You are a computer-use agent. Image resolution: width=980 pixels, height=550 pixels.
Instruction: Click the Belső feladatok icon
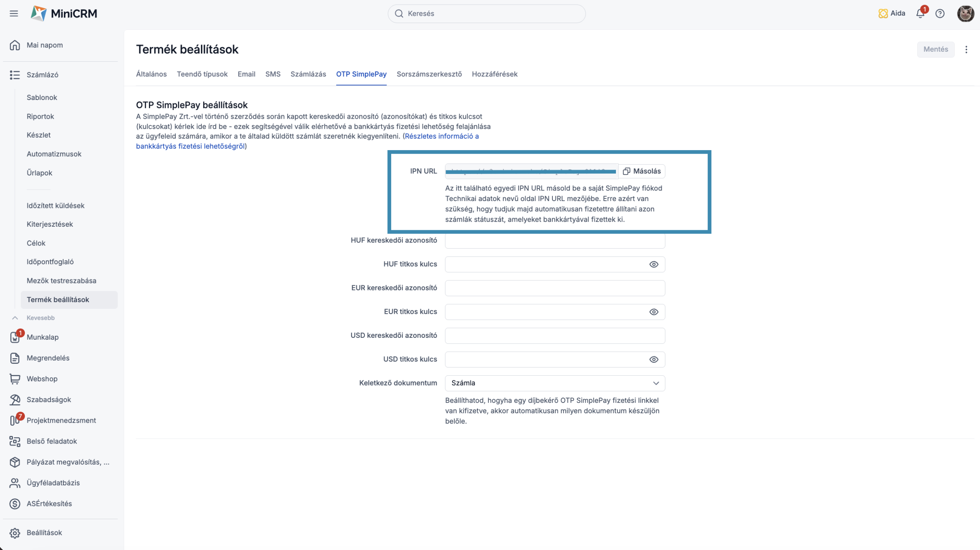coord(15,441)
